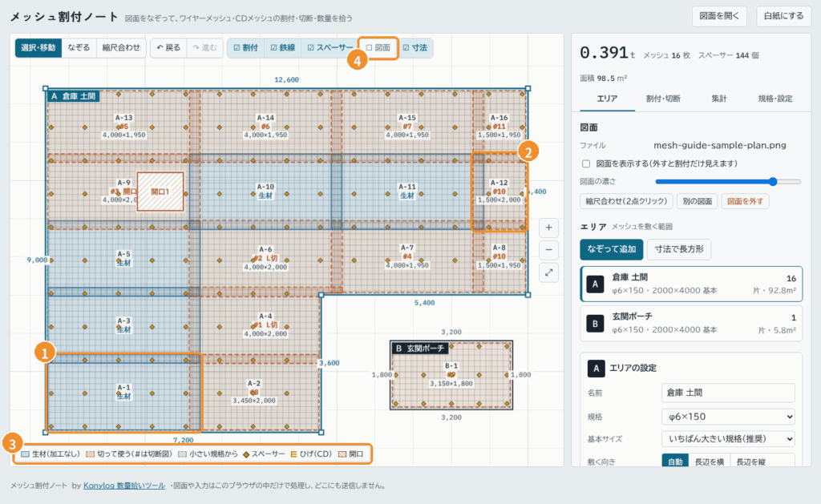Click the 9,000 dimension label

tap(37, 260)
